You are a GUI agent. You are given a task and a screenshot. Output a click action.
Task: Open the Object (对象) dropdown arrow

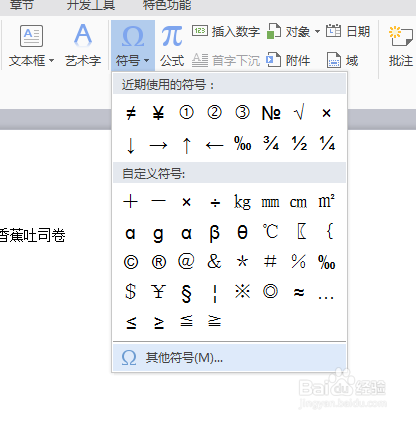(x=317, y=32)
